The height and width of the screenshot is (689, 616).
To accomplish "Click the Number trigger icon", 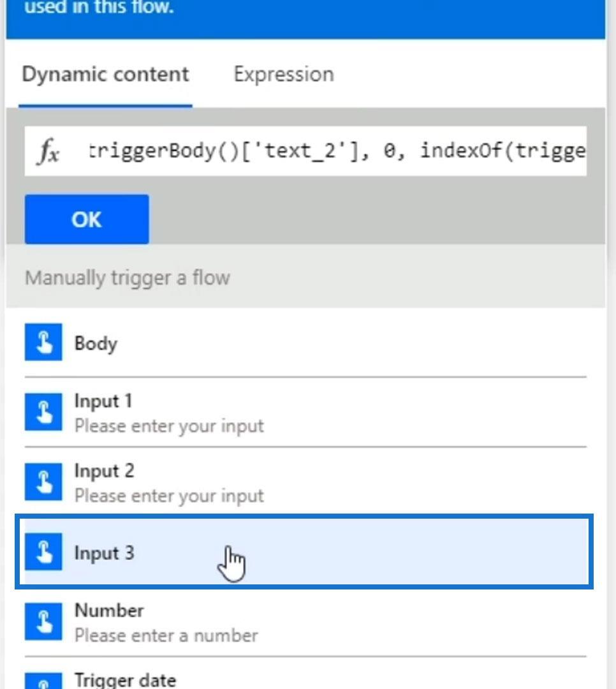I will tap(43, 622).
